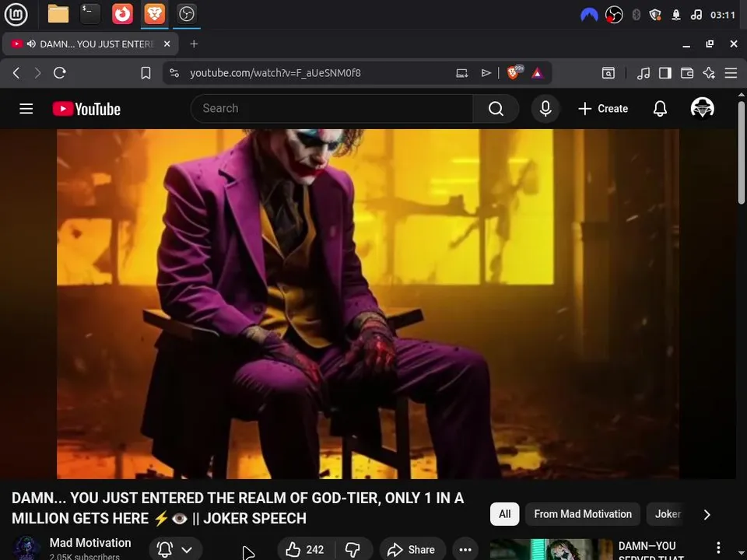Click the Joker video player

pyautogui.click(x=368, y=304)
